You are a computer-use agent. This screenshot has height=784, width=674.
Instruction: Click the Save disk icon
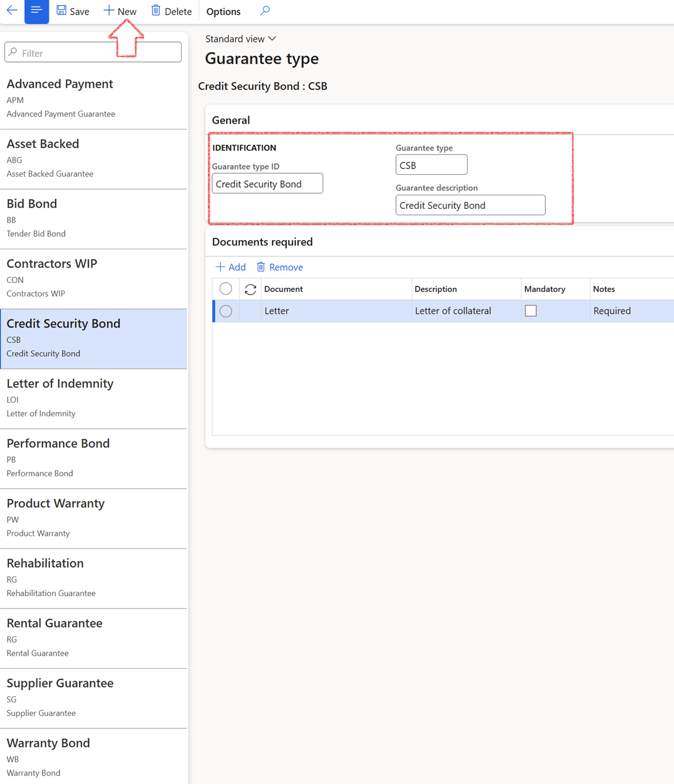click(61, 11)
